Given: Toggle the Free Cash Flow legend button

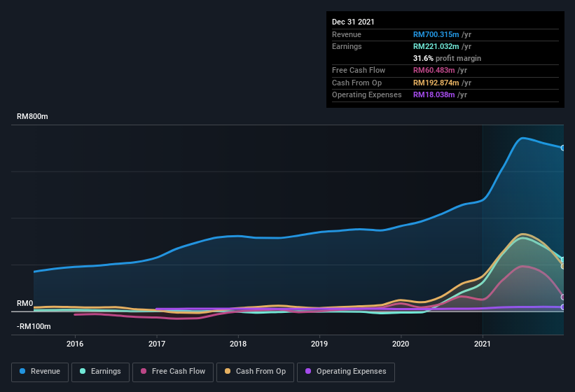Looking at the screenshot, I should coord(173,372).
